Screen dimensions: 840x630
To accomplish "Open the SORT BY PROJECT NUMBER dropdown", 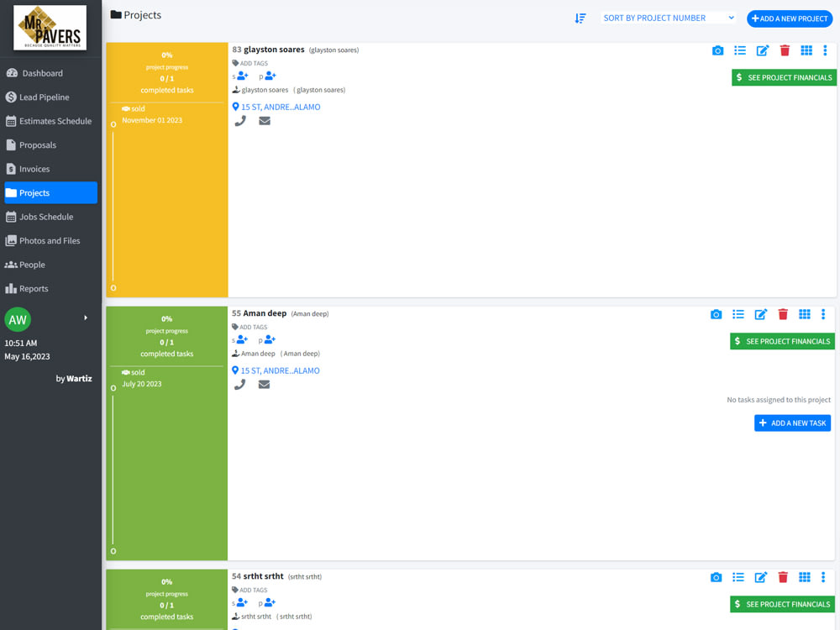I will pyautogui.click(x=668, y=18).
